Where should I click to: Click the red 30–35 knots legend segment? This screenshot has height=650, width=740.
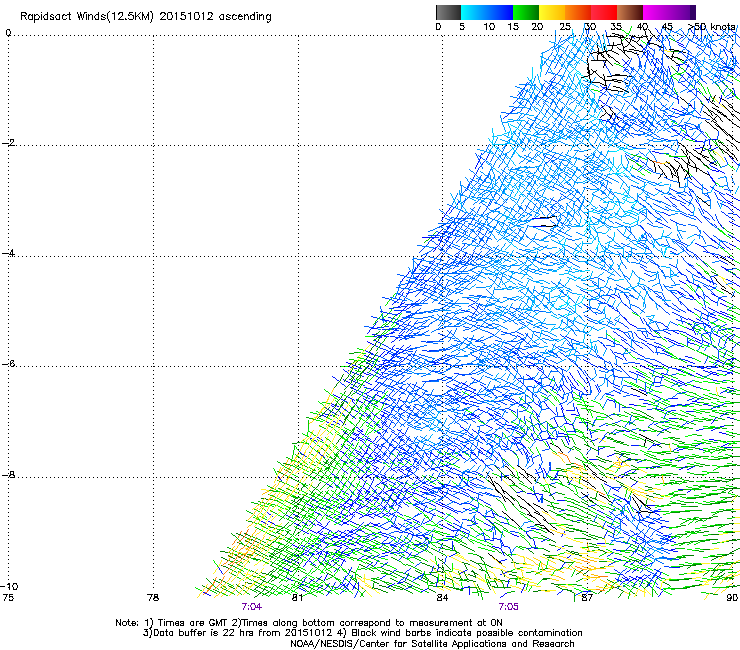(x=604, y=12)
